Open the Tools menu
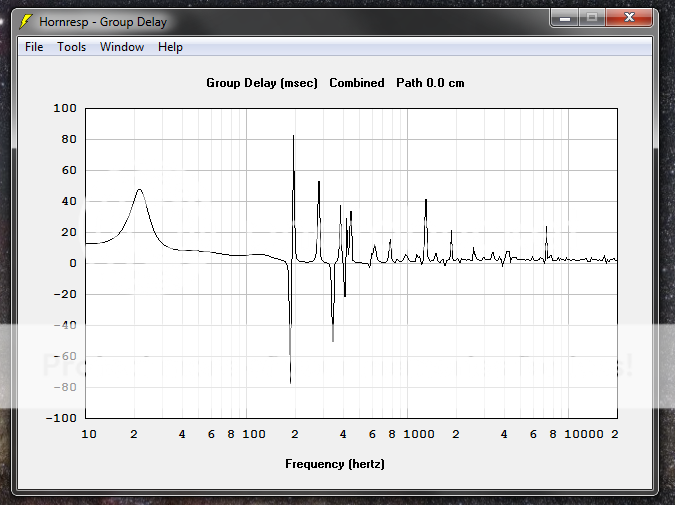The height and width of the screenshot is (505, 675). coord(71,47)
